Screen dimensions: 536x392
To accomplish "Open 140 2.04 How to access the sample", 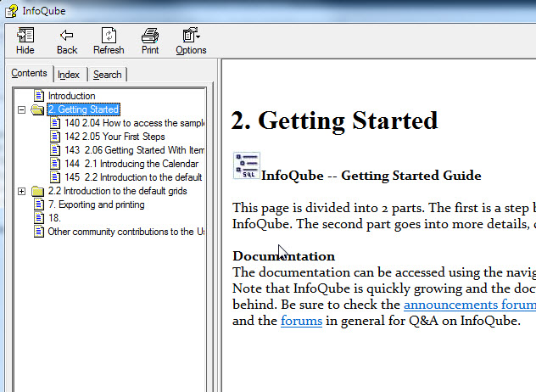I will point(134,123).
